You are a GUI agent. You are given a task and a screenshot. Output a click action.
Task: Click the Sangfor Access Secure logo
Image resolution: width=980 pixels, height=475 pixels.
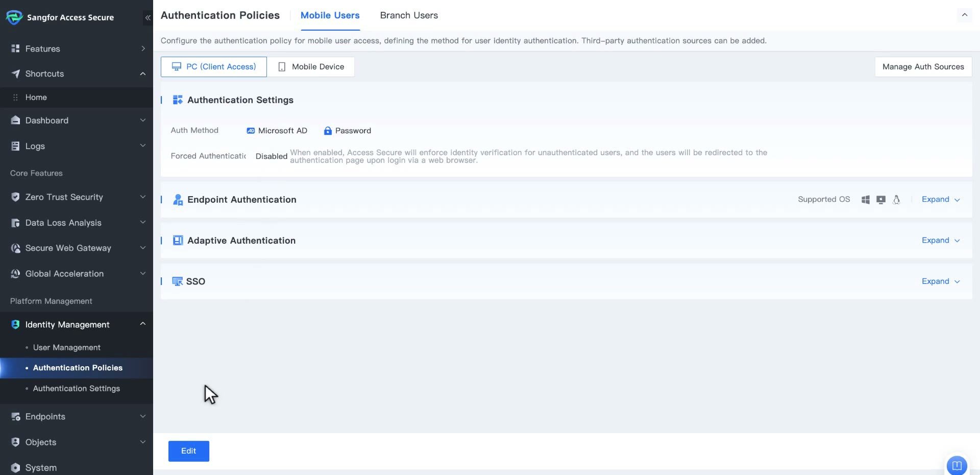14,17
